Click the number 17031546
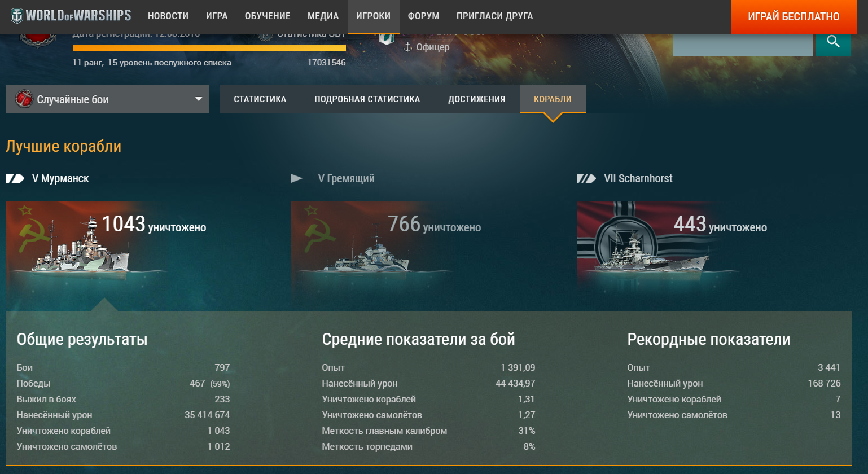The height and width of the screenshot is (474, 868). pyautogui.click(x=326, y=63)
